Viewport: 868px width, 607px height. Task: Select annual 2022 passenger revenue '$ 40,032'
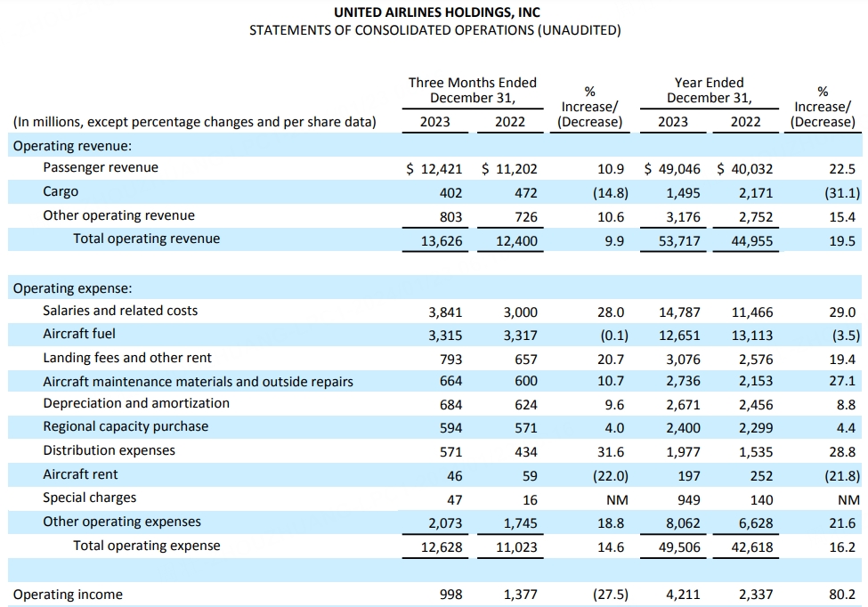(x=744, y=169)
